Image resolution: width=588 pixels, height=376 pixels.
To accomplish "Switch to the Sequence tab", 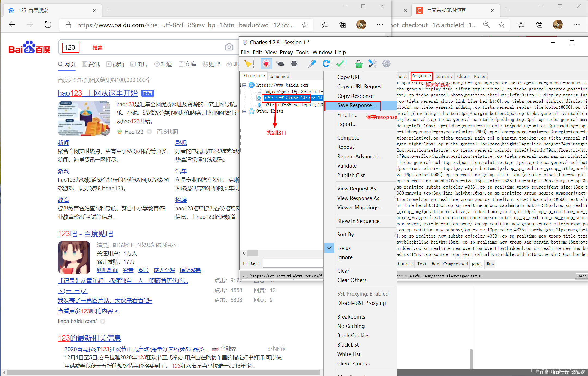I will coord(279,76).
